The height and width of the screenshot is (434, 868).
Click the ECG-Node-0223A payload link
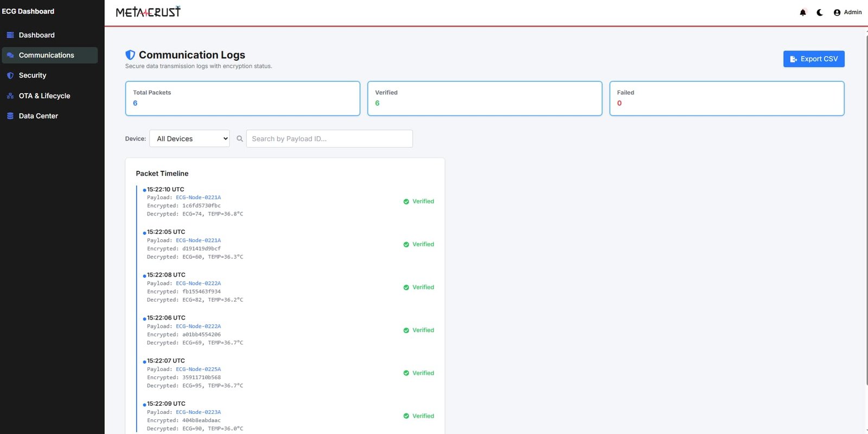coord(198,412)
